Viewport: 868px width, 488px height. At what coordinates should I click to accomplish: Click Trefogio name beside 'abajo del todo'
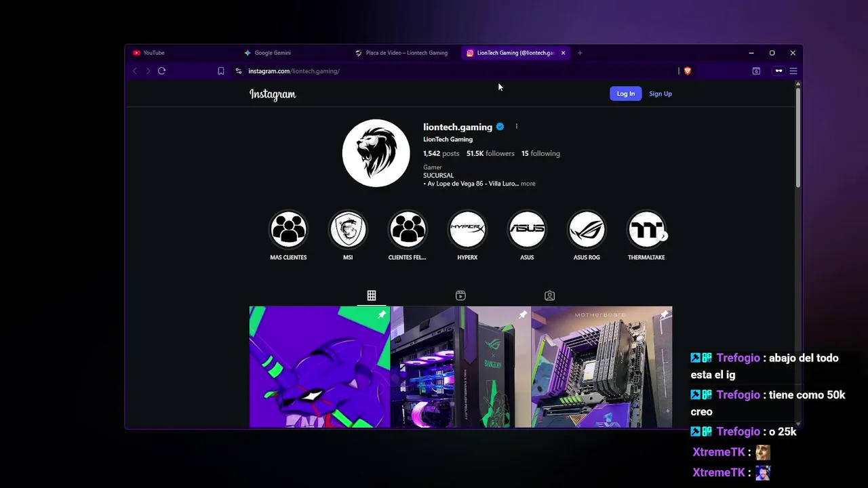pos(738,358)
